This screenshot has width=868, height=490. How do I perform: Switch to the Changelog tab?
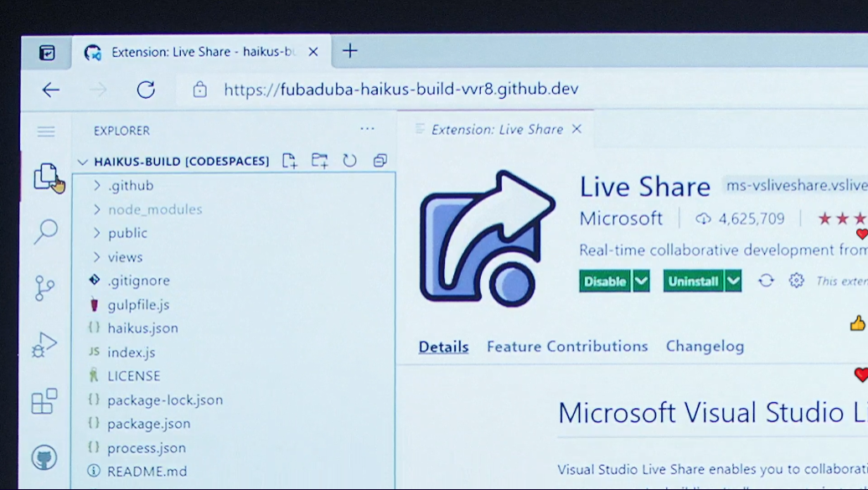click(705, 347)
